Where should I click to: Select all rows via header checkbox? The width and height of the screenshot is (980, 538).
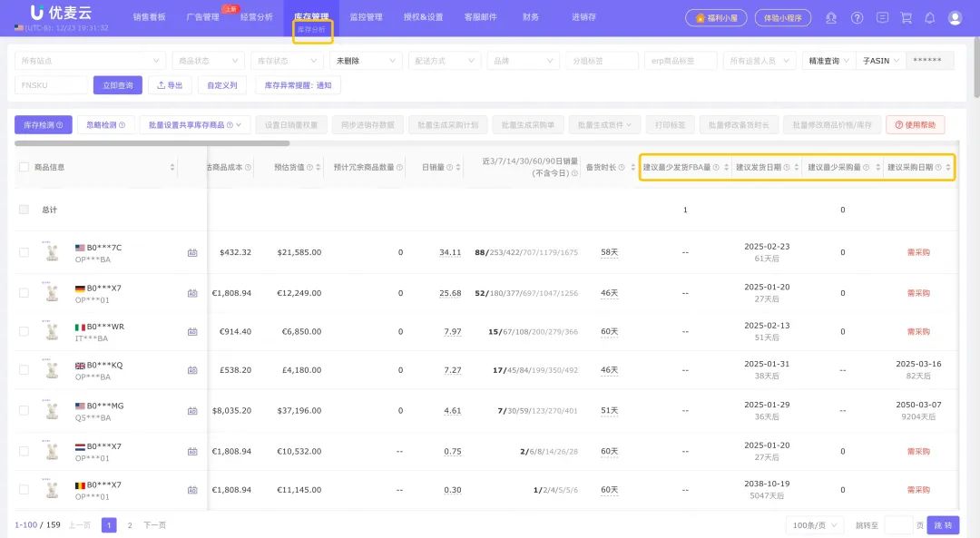[24, 167]
